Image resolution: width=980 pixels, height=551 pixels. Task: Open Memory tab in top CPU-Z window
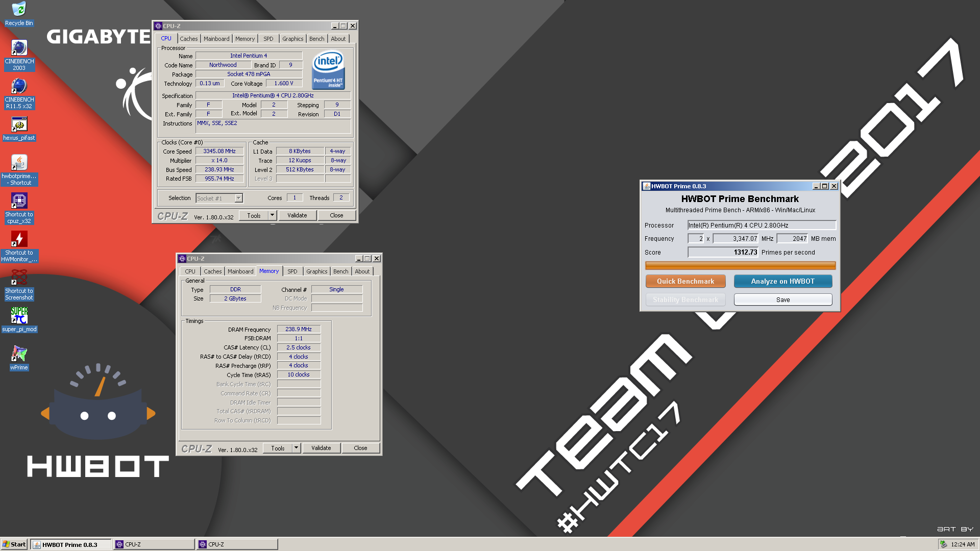click(245, 39)
